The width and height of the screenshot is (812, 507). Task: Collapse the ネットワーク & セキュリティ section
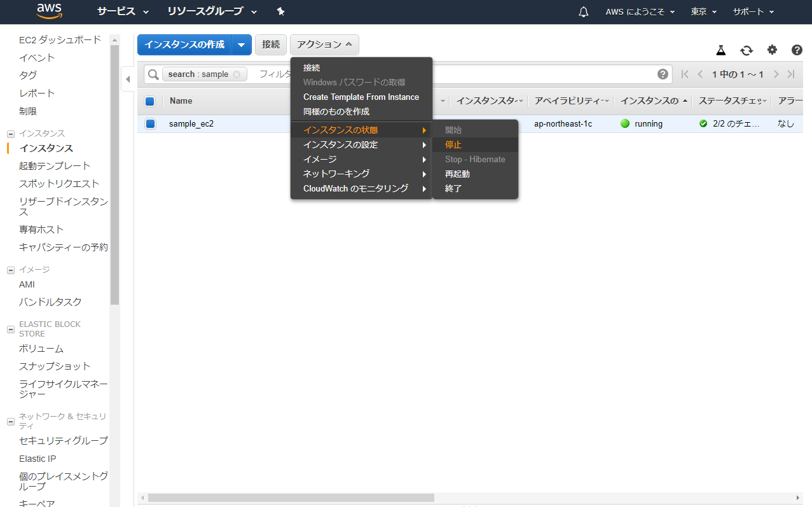coord(10,422)
